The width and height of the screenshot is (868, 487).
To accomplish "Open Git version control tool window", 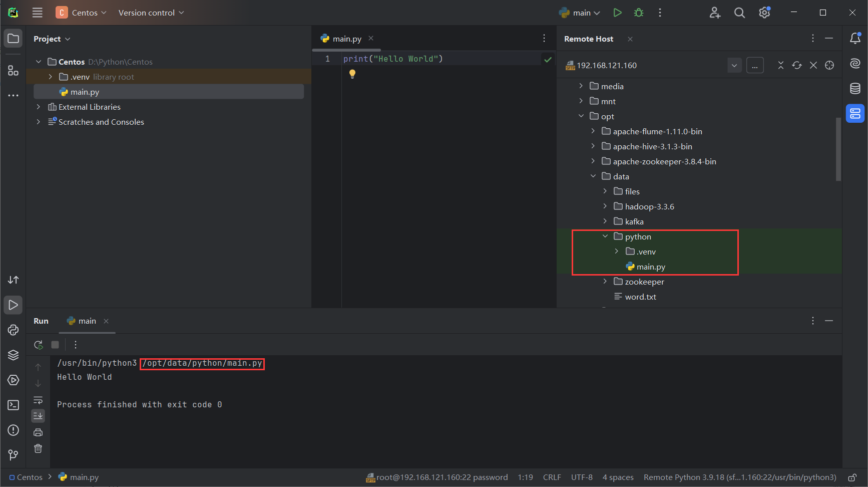I will coord(13,455).
